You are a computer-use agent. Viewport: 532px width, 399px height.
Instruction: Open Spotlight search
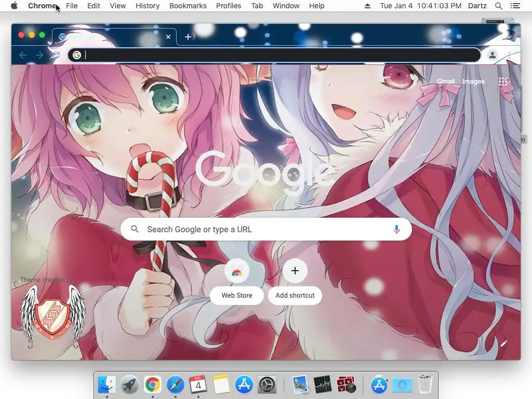tap(498, 6)
